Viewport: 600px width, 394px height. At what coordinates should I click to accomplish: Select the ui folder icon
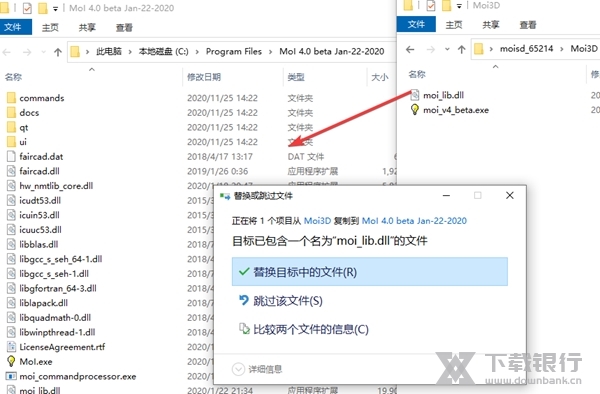point(11,142)
